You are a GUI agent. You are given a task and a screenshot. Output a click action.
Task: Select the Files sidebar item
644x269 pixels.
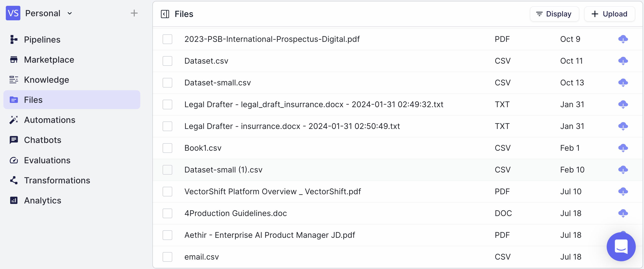72,100
